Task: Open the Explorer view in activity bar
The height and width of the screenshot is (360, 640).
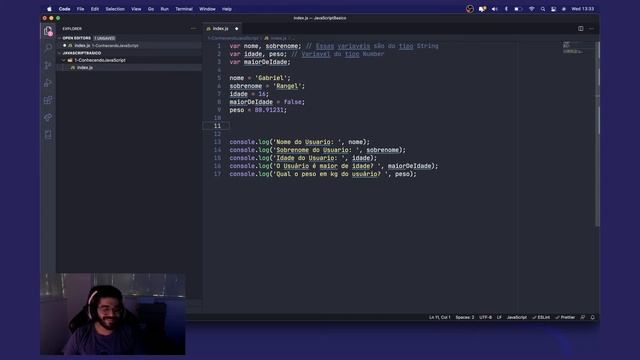Action: tap(48, 31)
